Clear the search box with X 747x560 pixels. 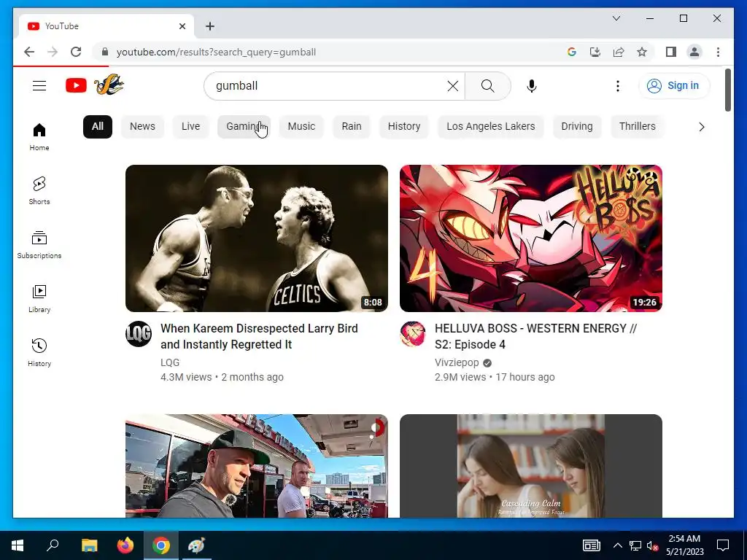tap(453, 86)
